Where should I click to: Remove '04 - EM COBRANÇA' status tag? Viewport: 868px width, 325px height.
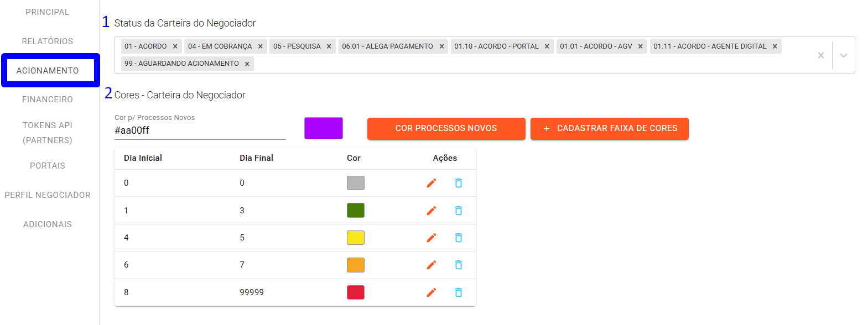tap(260, 46)
